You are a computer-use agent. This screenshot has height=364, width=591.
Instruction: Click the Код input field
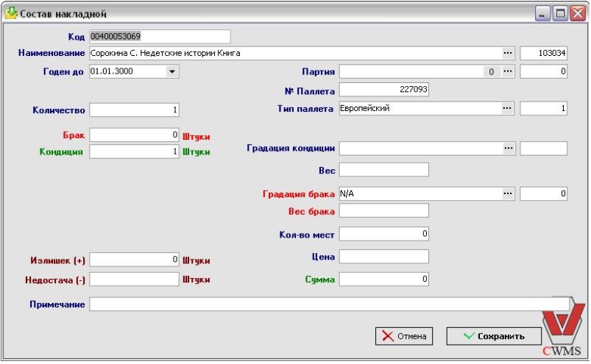160,37
